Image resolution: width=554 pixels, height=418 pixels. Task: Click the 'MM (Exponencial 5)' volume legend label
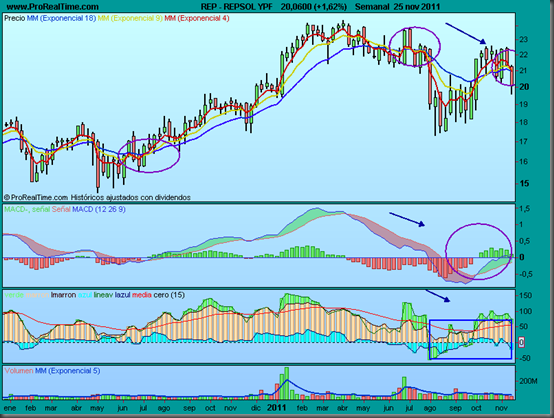pyautogui.click(x=67, y=371)
